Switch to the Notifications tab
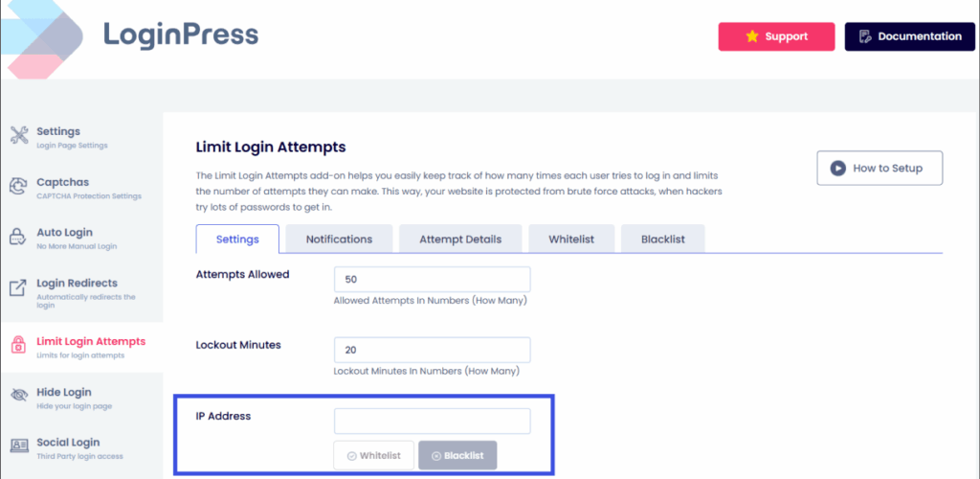The height and width of the screenshot is (479, 980). [340, 239]
